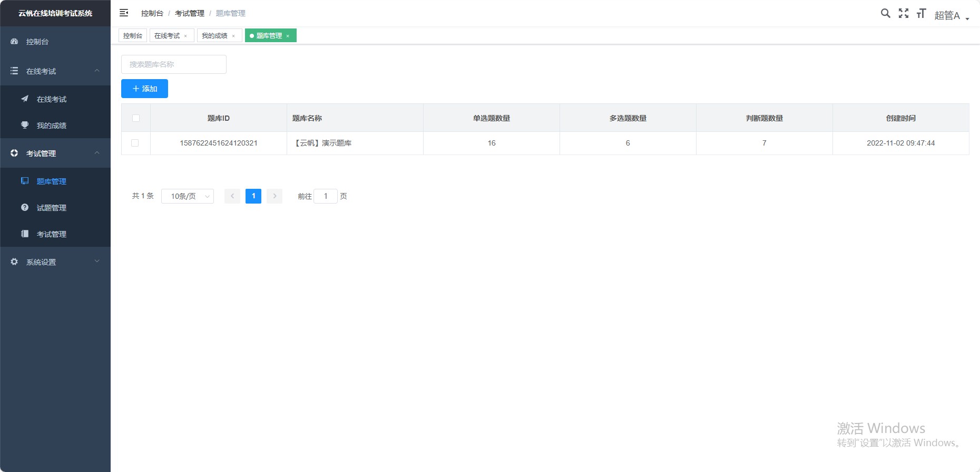Click the 题库ID value 1587622451624120321

click(219, 143)
